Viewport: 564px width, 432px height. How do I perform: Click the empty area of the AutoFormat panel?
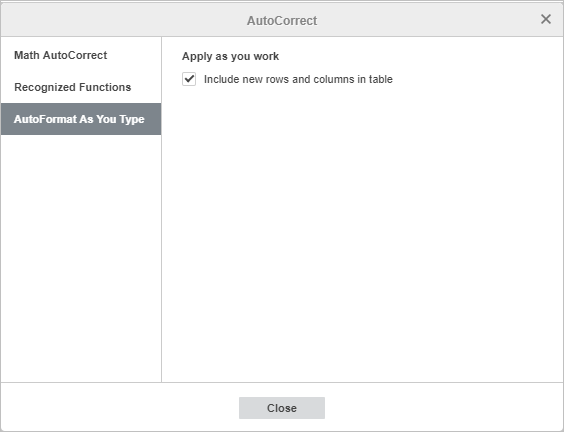362,234
